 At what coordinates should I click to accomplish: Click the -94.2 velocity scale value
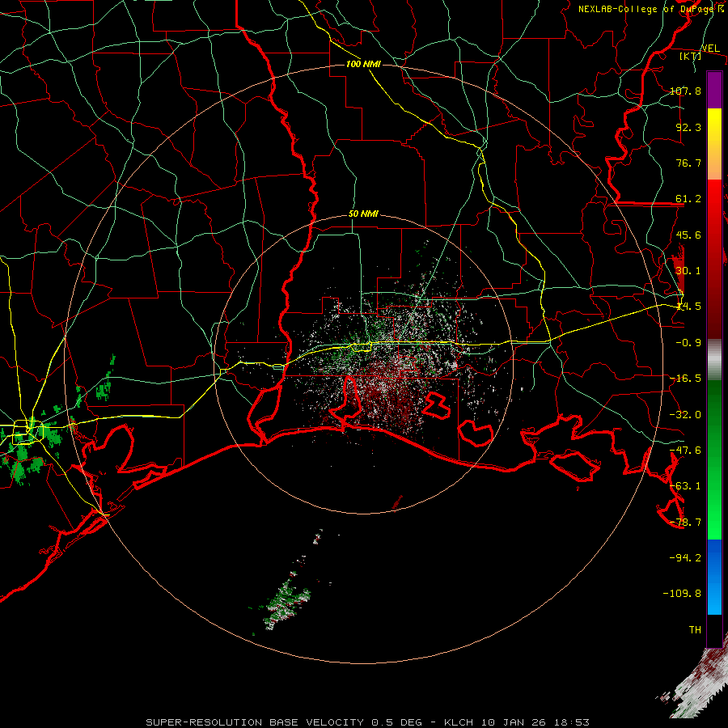[x=685, y=557]
